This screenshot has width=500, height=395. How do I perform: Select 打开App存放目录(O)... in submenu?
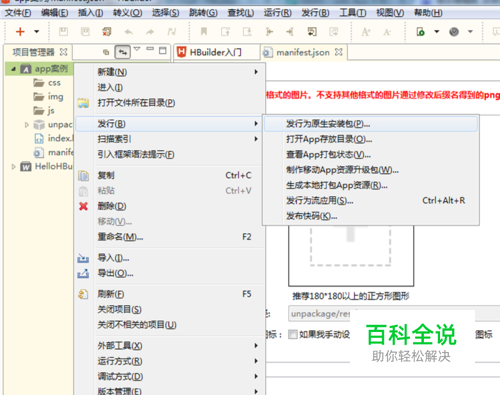coord(371,139)
